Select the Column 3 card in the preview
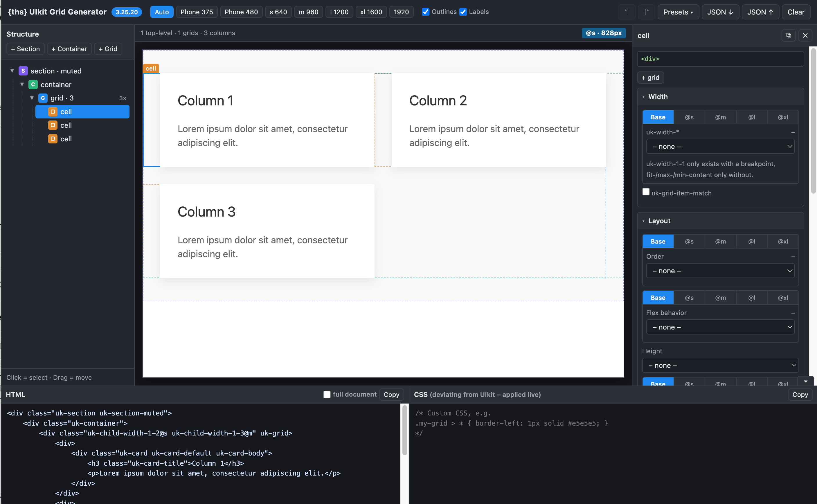 tap(267, 231)
